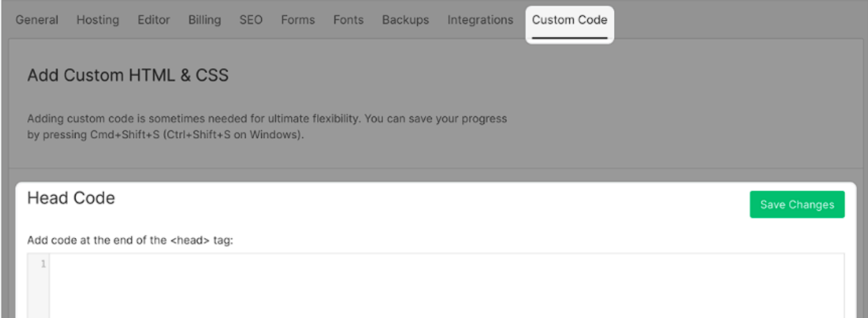Select the Fonts tab
This screenshot has height=318, width=868.
coord(348,20)
